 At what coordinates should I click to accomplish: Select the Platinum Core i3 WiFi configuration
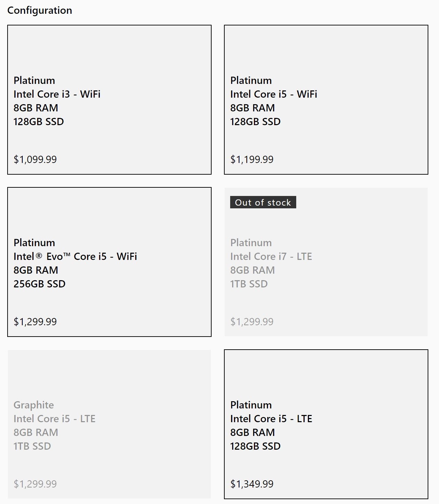pyautogui.click(x=109, y=100)
